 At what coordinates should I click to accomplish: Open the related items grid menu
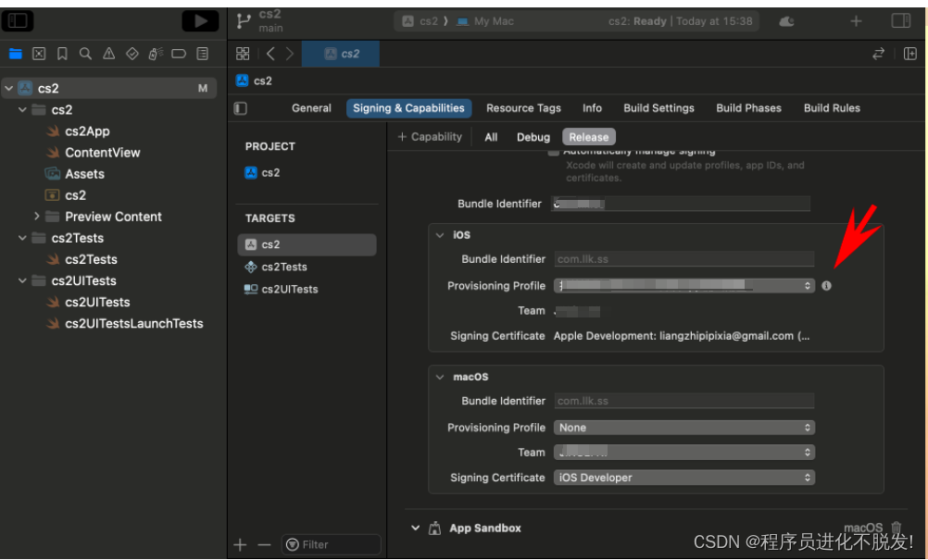point(243,54)
